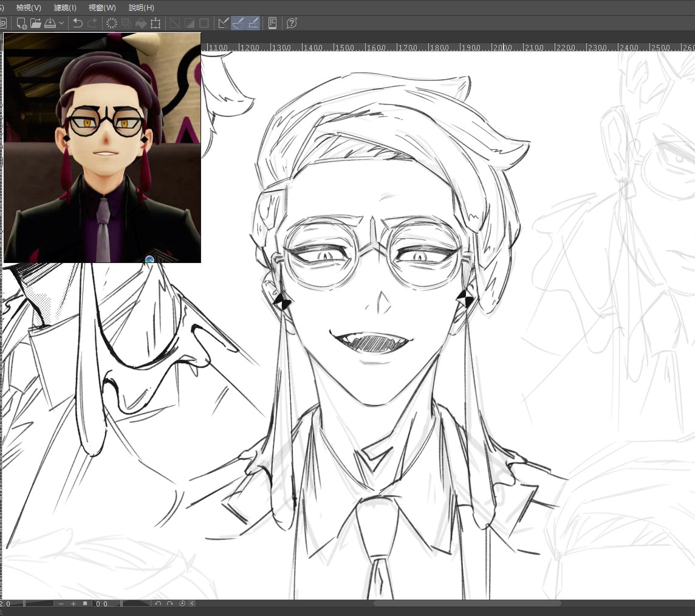Click the Redo arrow in toolbar
695x616 pixels.
coord(92,23)
